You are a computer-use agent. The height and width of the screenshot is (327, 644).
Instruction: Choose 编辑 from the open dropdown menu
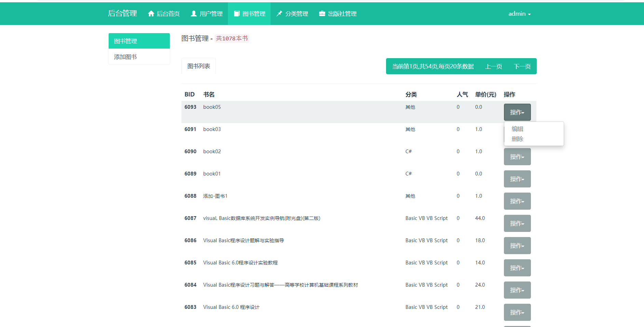click(517, 129)
